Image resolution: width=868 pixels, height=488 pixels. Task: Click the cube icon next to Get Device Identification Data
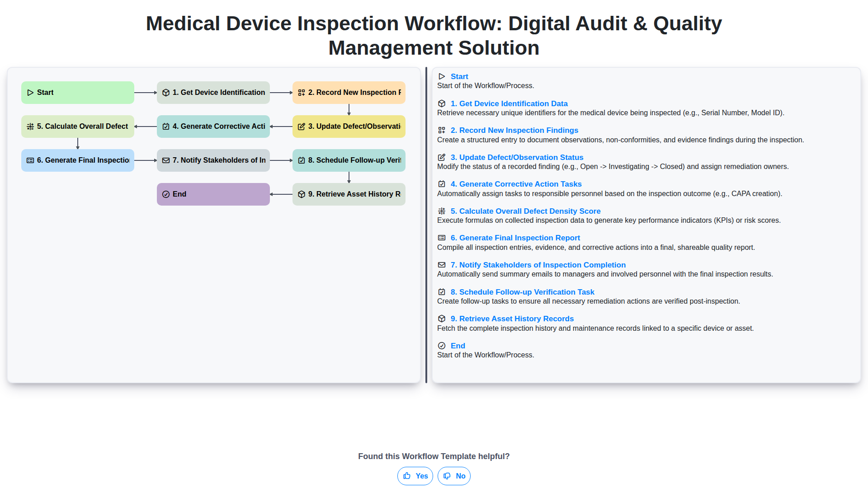(442, 103)
